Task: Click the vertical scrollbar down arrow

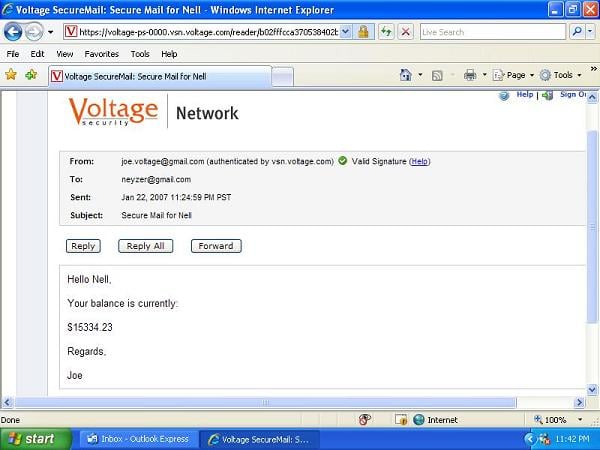Action: click(592, 390)
